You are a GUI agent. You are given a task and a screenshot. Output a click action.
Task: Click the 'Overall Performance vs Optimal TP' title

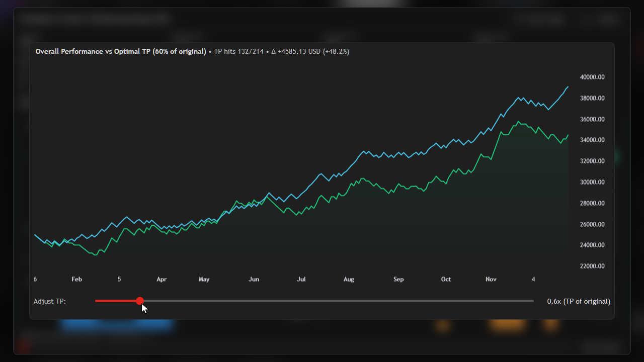tap(121, 51)
